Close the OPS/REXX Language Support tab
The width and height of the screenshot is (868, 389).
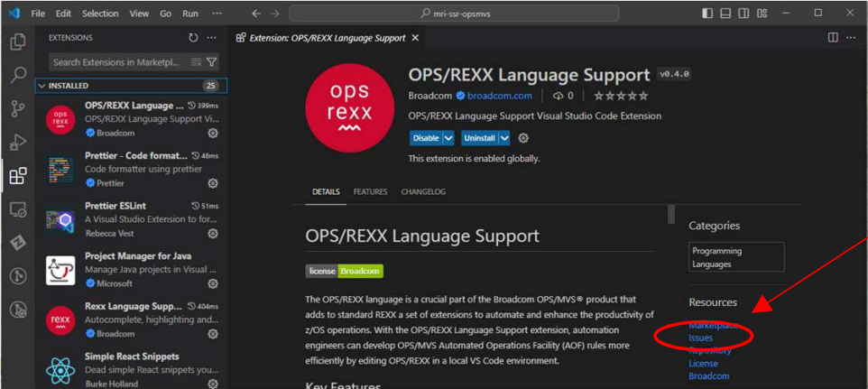click(415, 38)
